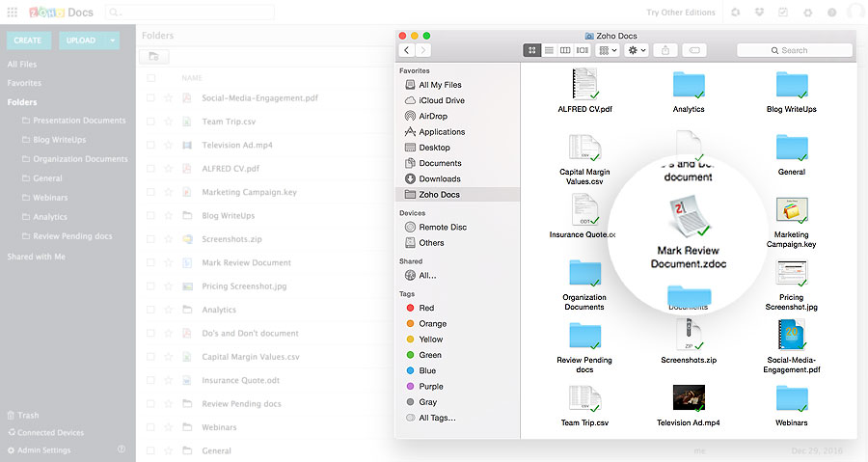Open All Files in Zoho Docs sidebar
Screen dimensions: 868x462
pyautogui.click(x=22, y=65)
